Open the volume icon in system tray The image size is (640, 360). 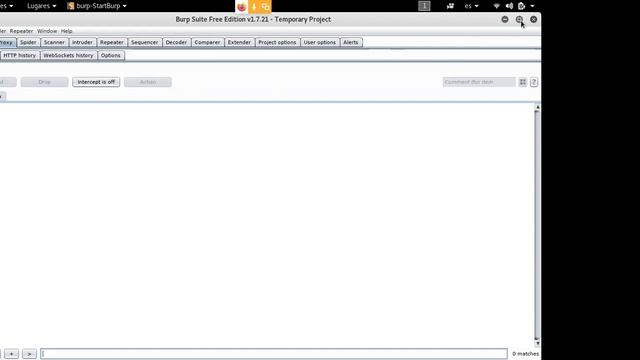[509, 6]
